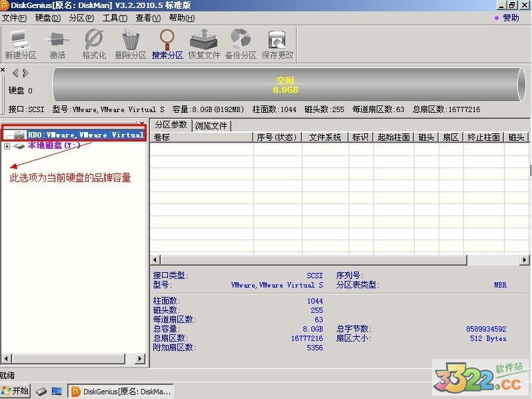Open the 分区(P) menu

(81, 18)
